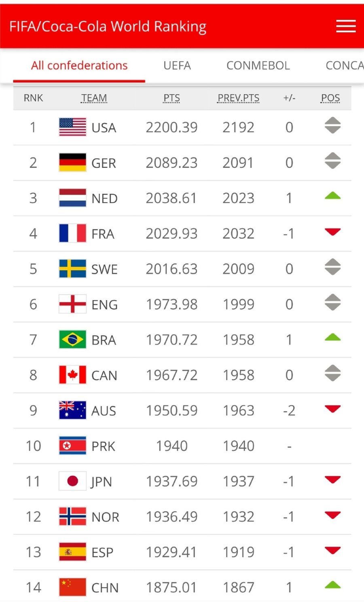Open the NOR team link
The height and width of the screenshot is (602, 364).
coord(105,517)
